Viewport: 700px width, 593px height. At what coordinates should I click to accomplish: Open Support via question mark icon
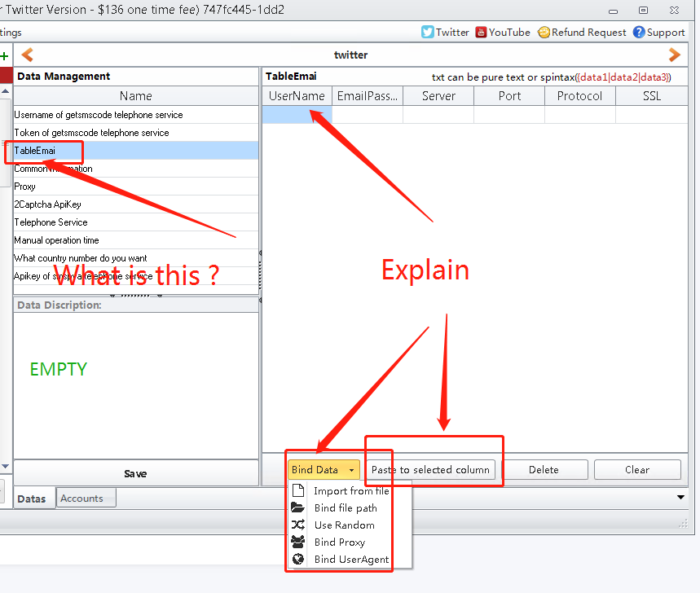point(639,33)
